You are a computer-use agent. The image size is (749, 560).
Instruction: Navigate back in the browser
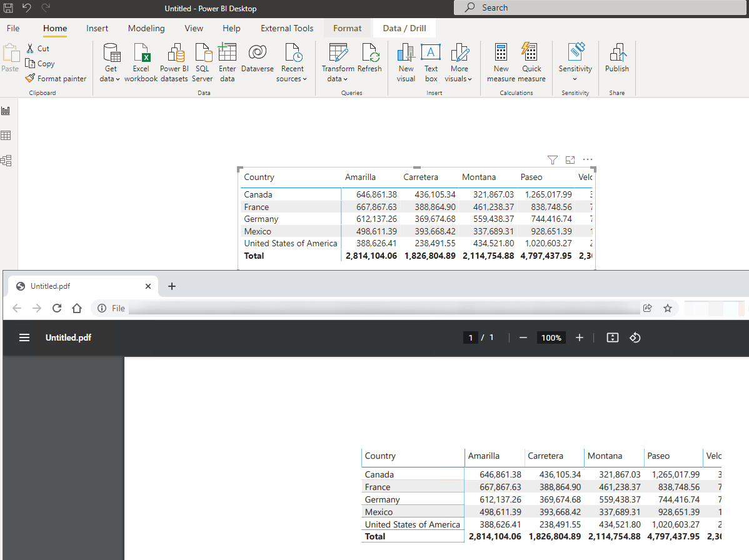tap(17, 308)
